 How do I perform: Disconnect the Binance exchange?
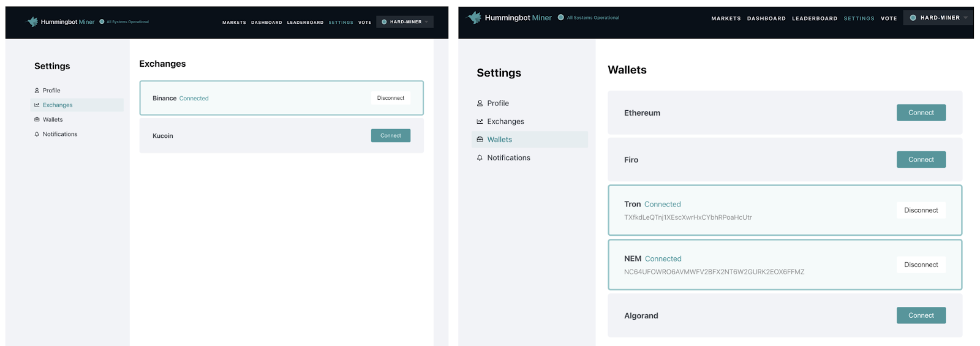pyautogui.click(x=390, y=98)
